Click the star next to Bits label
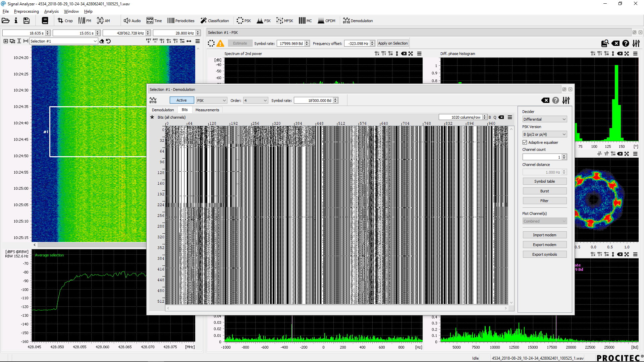The width and height of the screenshot is (644, 362). coord(152,117)
